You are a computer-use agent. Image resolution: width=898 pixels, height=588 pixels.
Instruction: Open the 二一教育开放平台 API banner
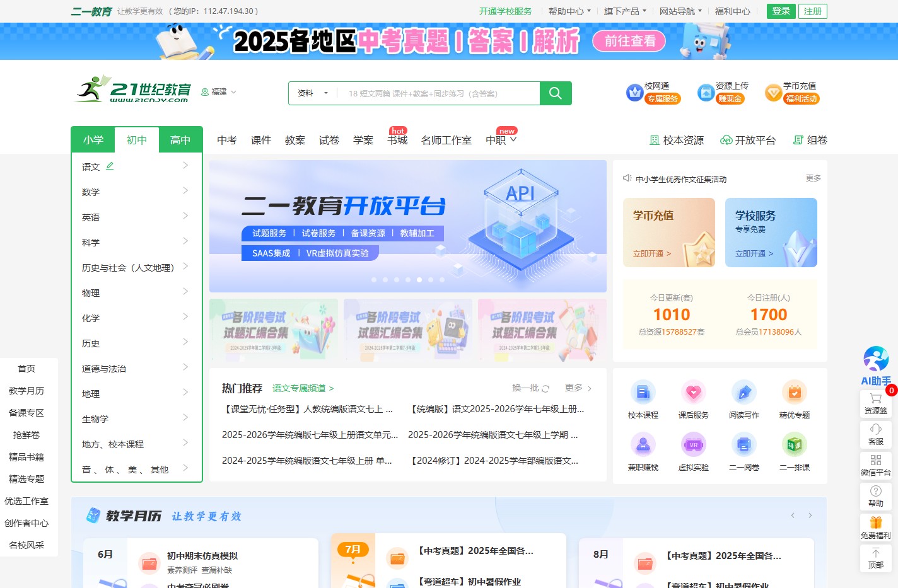coord(408,226)
